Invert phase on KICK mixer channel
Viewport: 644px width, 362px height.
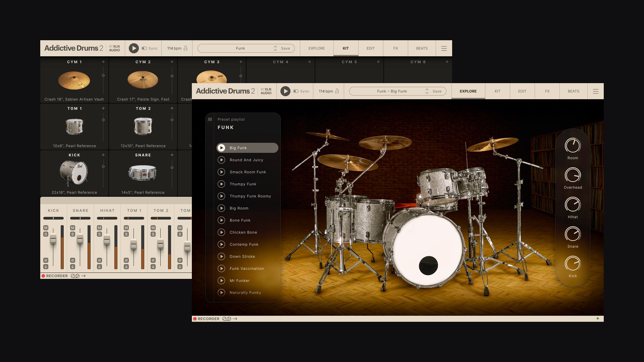(x=46, y=260)
